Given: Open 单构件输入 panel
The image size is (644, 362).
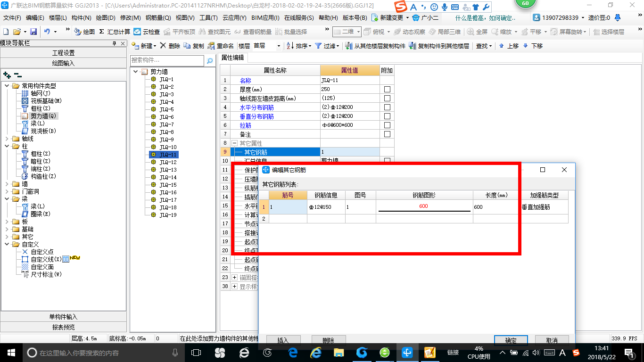Looking at the screenshot, I should coord(63,317).
